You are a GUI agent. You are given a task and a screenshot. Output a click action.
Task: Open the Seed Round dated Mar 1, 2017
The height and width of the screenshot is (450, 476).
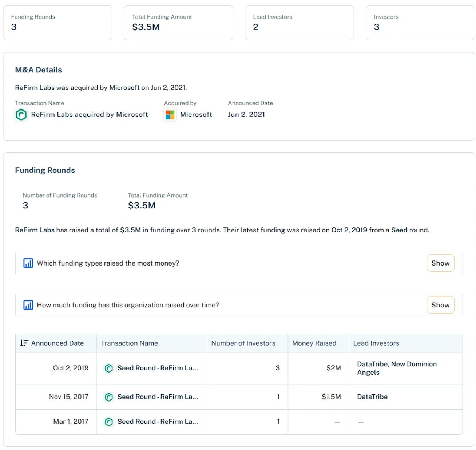pyautogui.click(x=158, y=422)
